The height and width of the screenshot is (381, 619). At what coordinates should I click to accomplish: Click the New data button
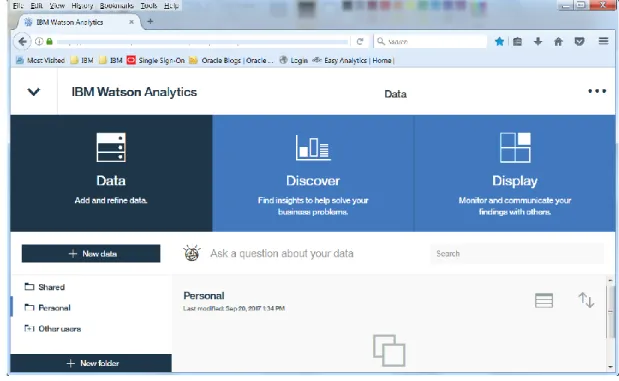91,253
